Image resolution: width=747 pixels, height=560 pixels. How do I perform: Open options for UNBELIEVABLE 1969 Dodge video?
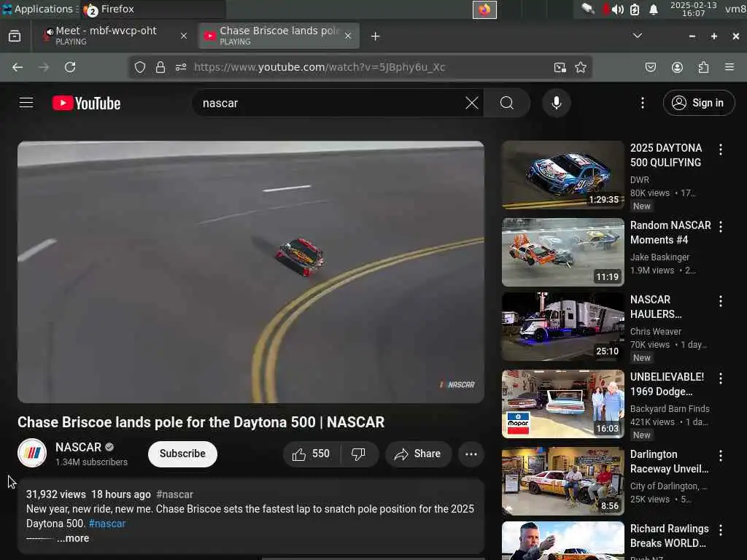point(721,378)
